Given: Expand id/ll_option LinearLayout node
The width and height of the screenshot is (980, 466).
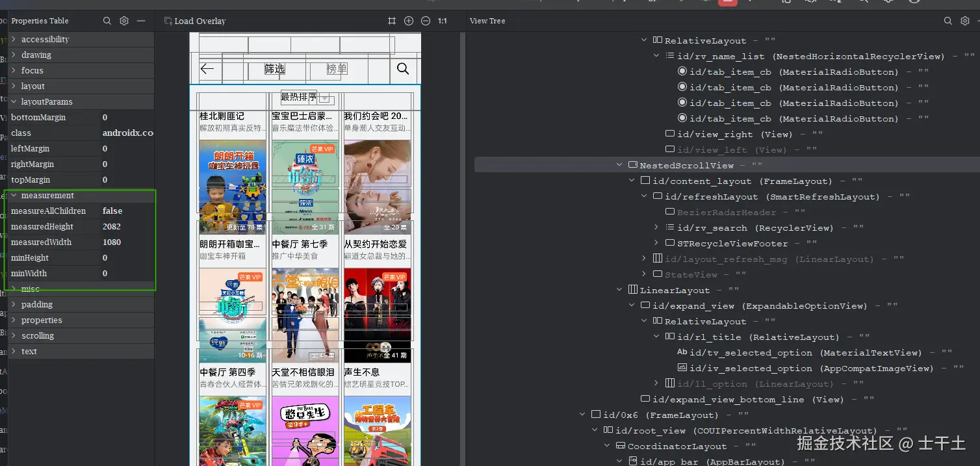Looking at the screenshot, I should click(656, 384).
